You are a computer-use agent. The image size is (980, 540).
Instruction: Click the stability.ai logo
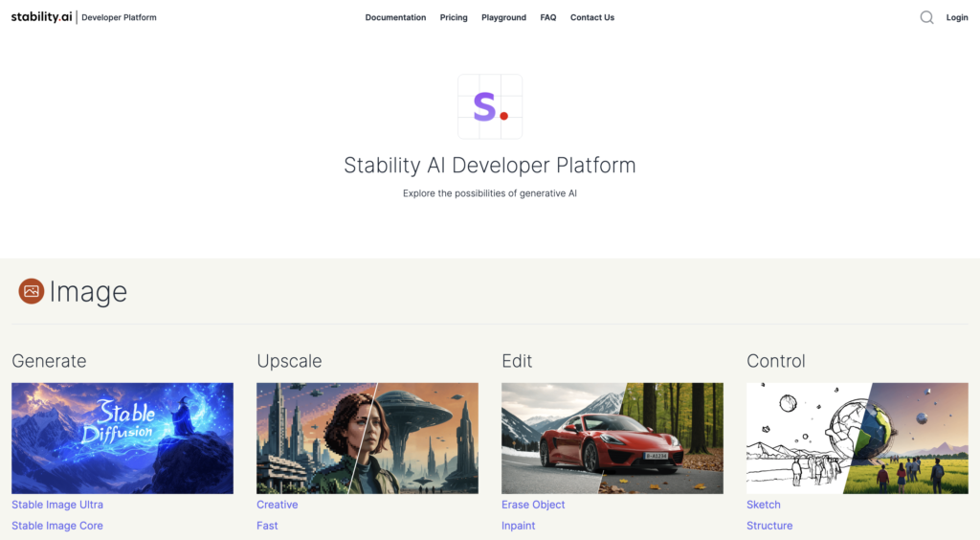(42, 17)
